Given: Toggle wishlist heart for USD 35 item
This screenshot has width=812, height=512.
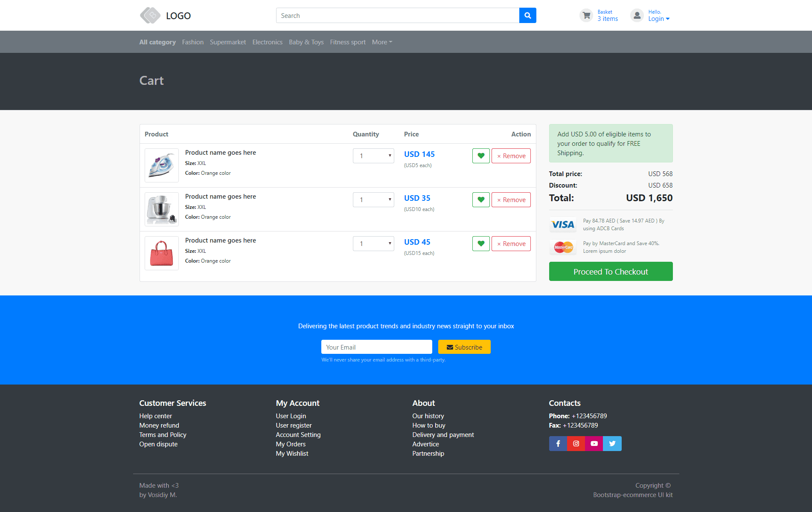Looking at the screenshot, I should click(481, 200).
